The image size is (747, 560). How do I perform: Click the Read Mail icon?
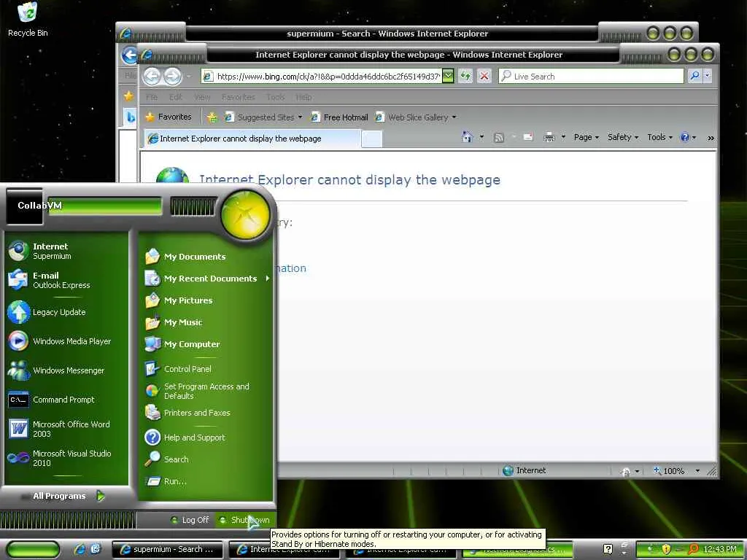[x=528, y=138]
